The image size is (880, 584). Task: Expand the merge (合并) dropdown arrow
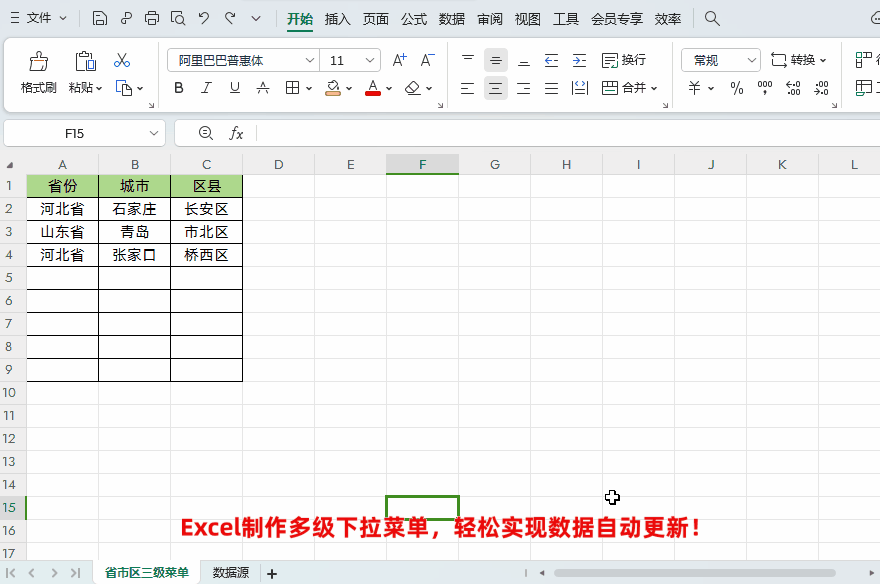[x=654, y=88]
